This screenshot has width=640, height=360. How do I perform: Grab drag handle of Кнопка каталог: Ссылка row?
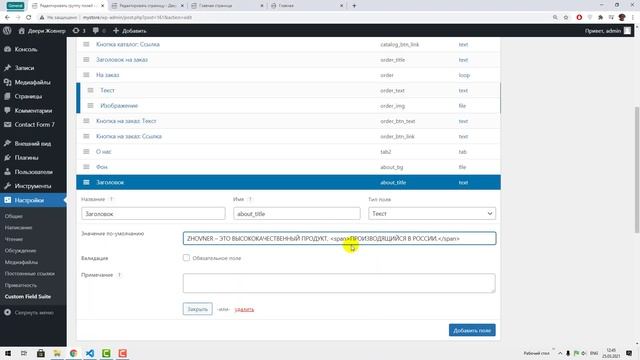click(x=86, y=44)
